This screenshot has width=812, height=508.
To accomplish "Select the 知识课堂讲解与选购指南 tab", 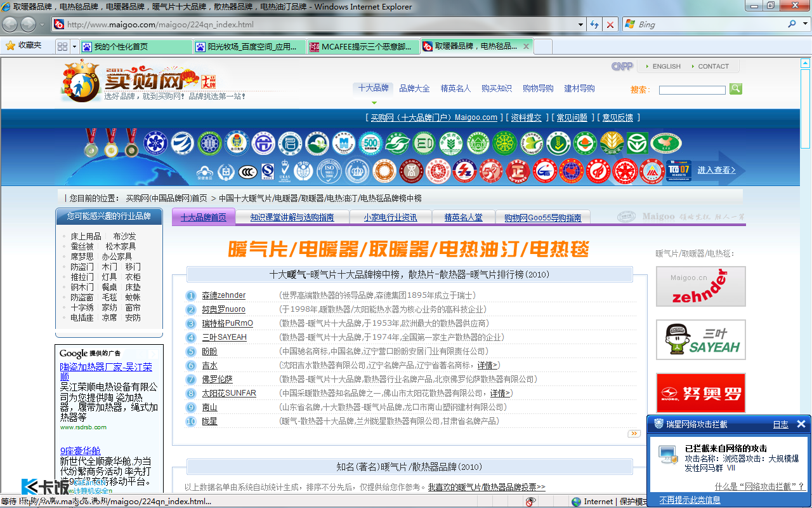I will pyautogui.click(x=292, y=217).
